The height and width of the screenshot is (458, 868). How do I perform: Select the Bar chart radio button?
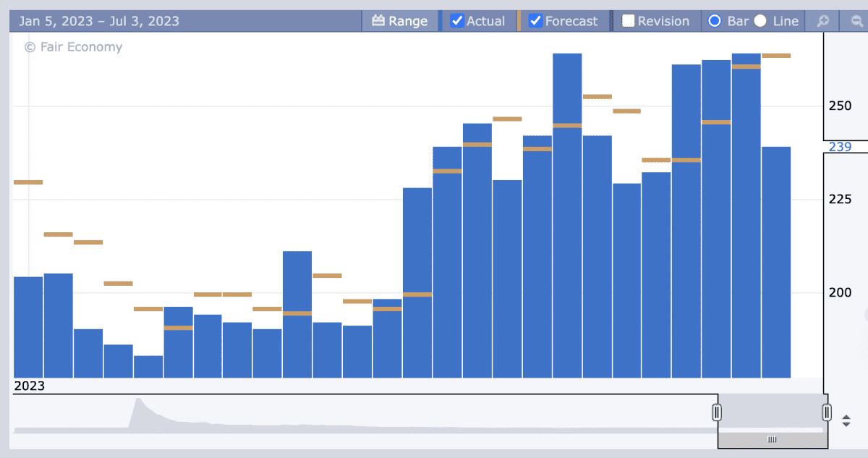715,21
